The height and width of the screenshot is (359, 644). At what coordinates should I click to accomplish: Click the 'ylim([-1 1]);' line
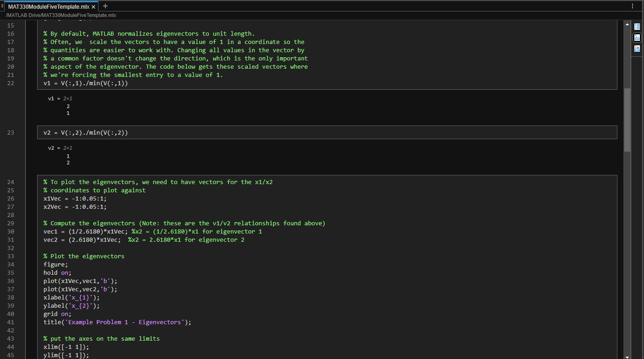pyautogui.click(x=66, y=355)
